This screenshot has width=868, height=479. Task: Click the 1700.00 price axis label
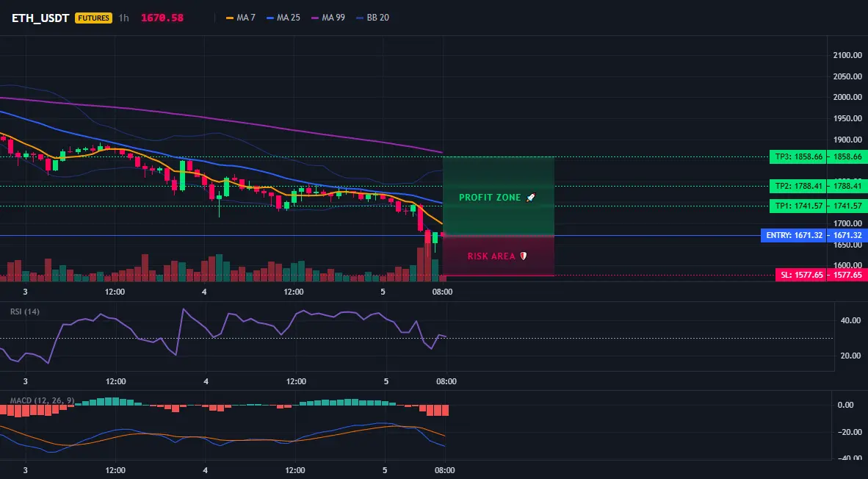(x=847, y=223)
